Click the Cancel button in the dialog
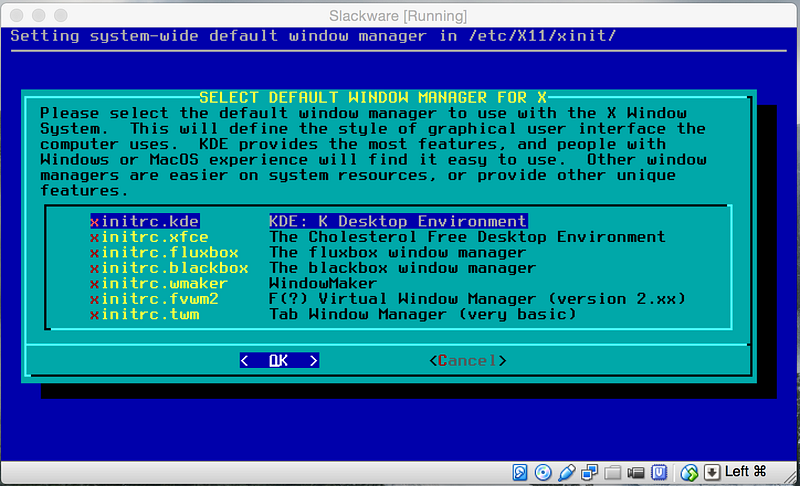Image resolution: width=800 pixels, height=486 pixels. click(x=468, y=361)
